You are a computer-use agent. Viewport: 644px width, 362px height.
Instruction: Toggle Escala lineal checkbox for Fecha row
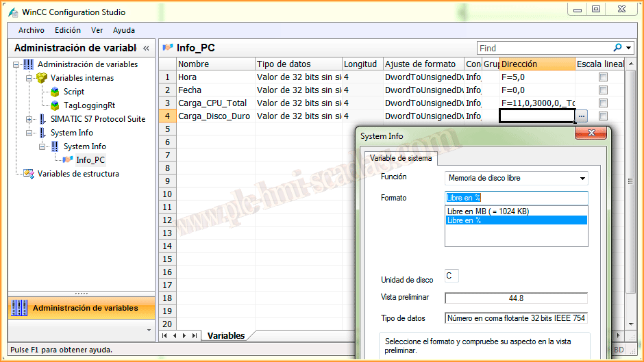(603, 90)
